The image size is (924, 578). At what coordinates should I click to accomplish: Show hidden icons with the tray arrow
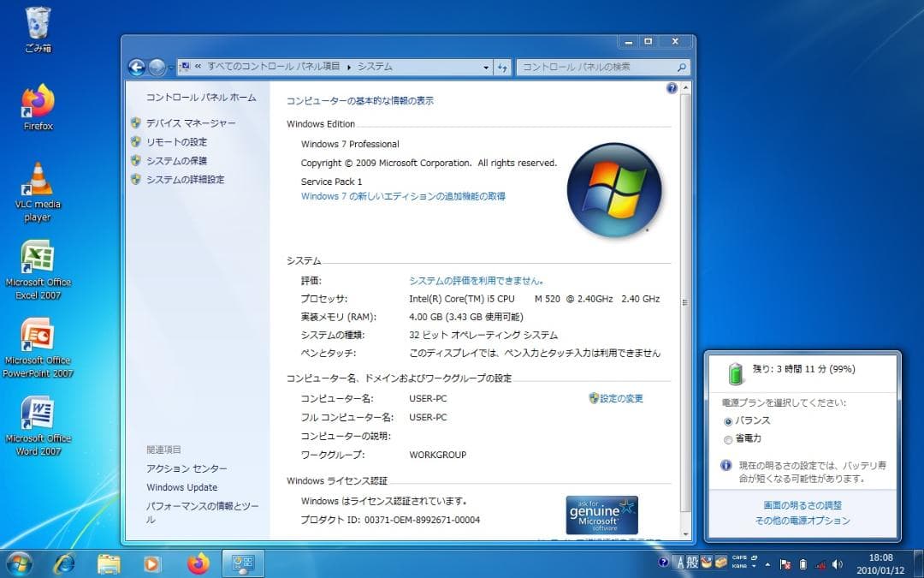click(x=767, y=564)
